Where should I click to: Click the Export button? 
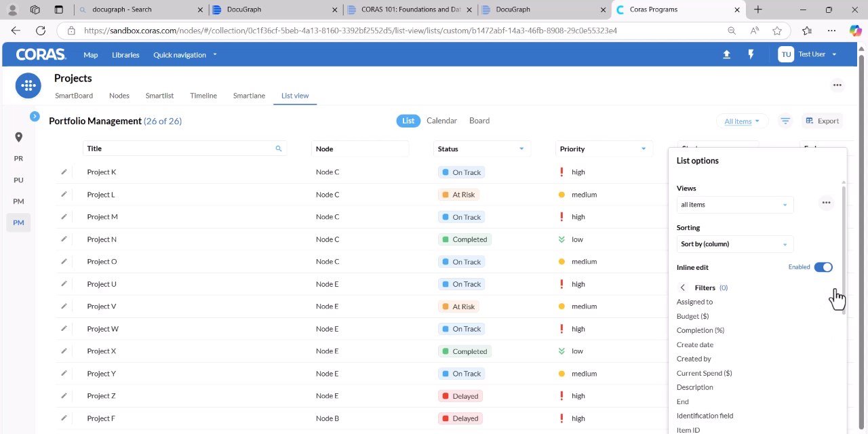tap(822, 121)
